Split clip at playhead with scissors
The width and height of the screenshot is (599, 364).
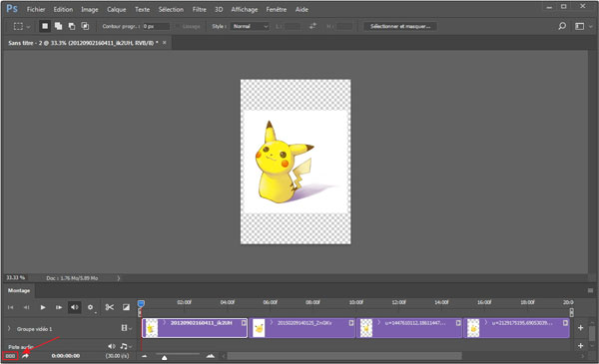[x=110, y=307]
